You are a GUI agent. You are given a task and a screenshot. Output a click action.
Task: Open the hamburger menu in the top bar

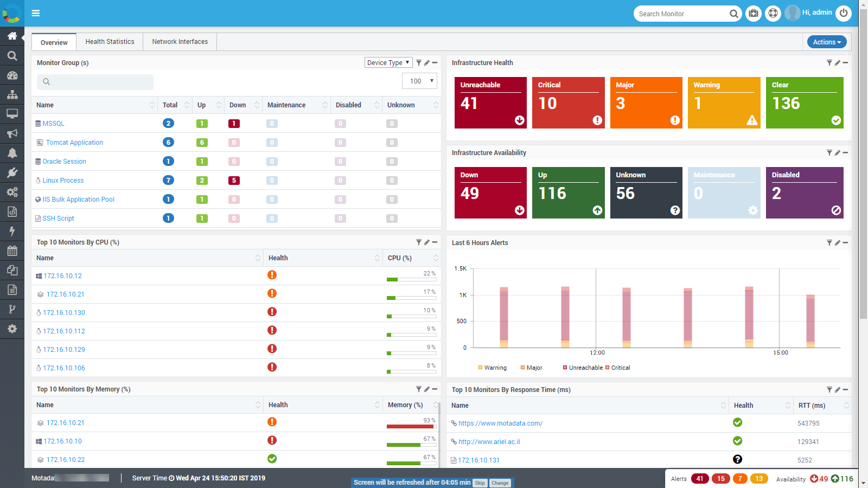[36, 13]
